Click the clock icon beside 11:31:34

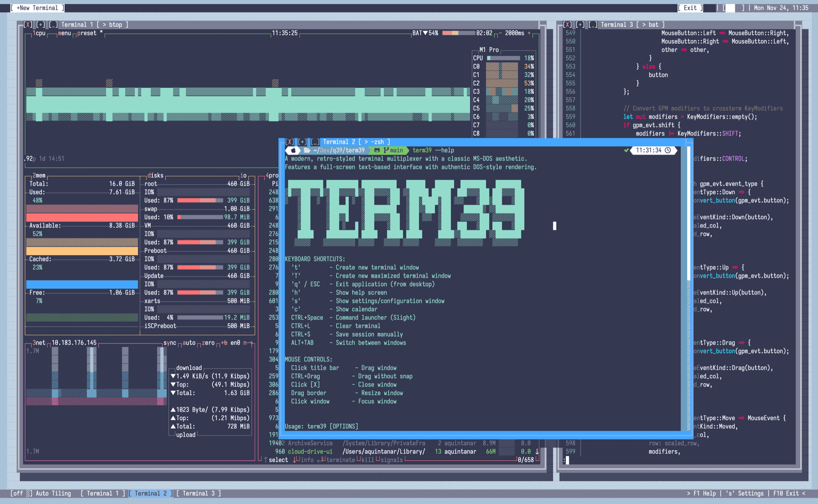point(668,150)
